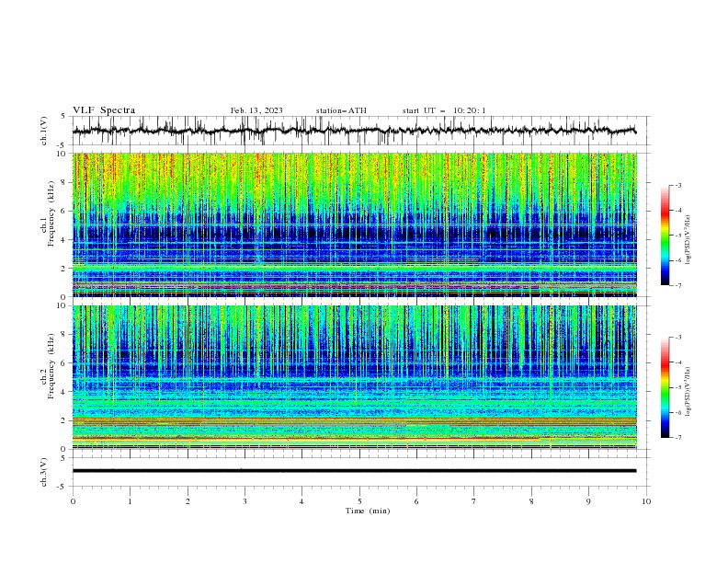
Task: Click the "VLF Spectra" plot title
Action: click(x=104, y=110)
